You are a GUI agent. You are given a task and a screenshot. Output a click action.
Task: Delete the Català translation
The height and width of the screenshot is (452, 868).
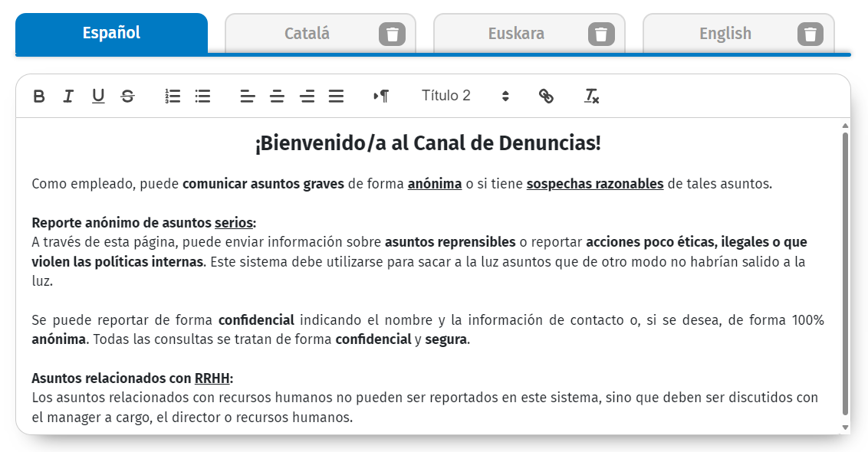[x=392, y=33]
